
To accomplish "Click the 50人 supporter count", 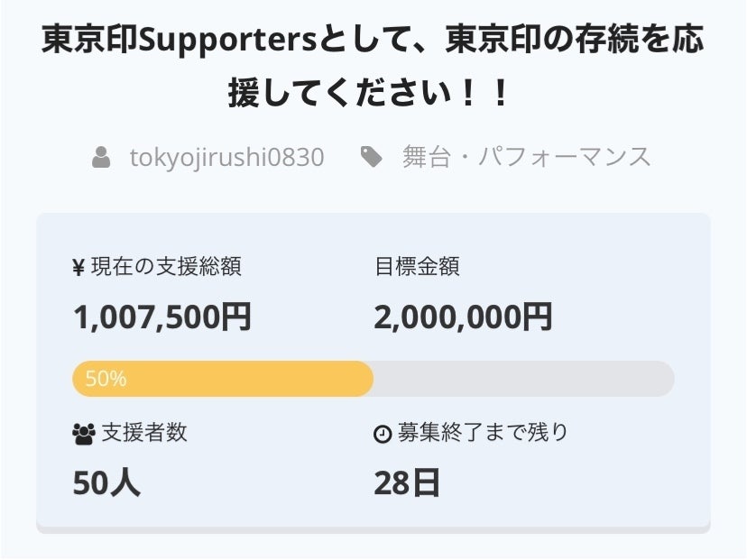I will tap(106, 483).
